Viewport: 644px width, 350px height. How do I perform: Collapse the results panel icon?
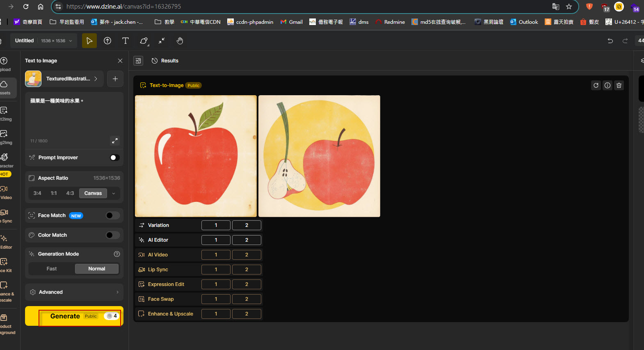click(x=138, y=61)
